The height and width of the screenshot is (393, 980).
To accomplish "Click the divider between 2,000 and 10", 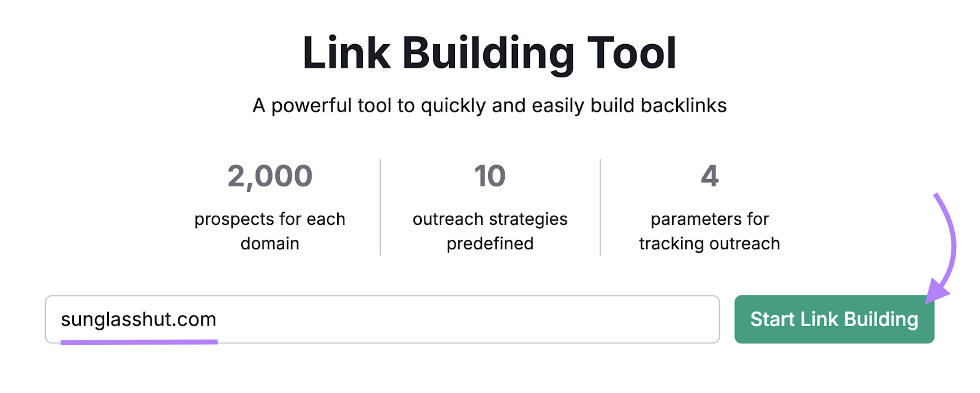I will 380,205.
